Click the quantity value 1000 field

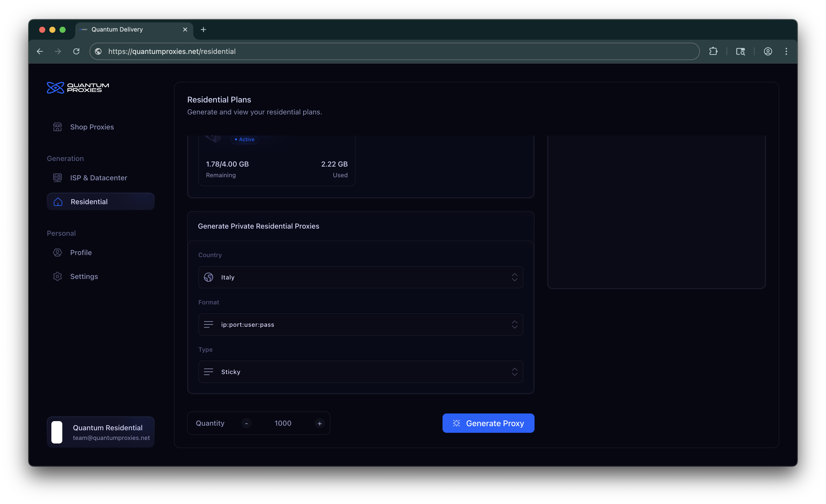pos(283,423)
